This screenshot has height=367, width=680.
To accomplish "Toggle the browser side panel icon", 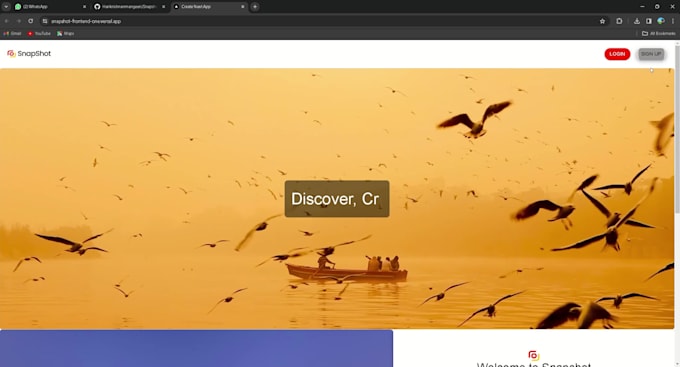I will click(x=649, y=21).
